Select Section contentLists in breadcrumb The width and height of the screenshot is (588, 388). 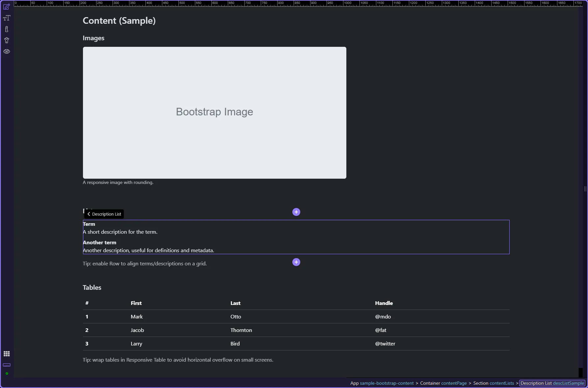pos(494,383)
